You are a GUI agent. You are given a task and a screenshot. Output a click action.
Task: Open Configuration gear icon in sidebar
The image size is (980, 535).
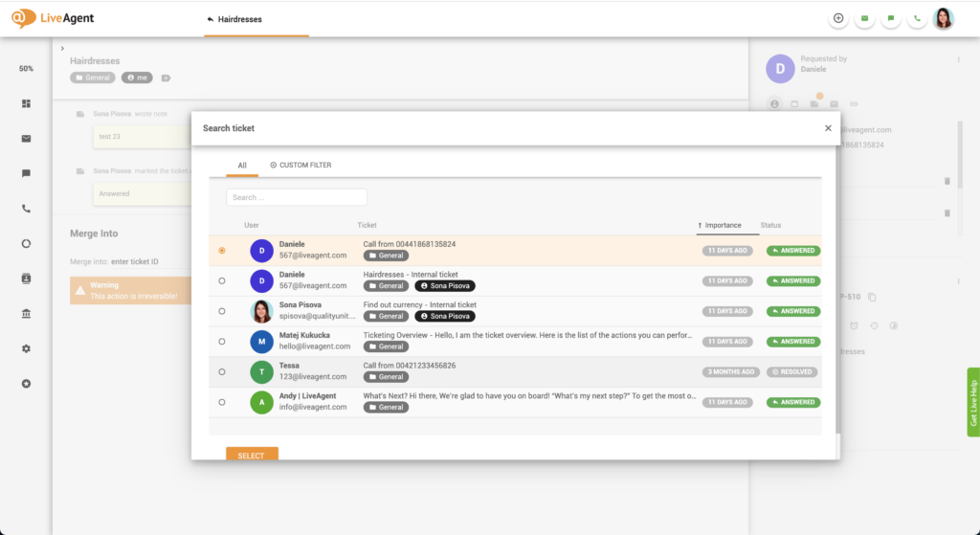point(26,348)
